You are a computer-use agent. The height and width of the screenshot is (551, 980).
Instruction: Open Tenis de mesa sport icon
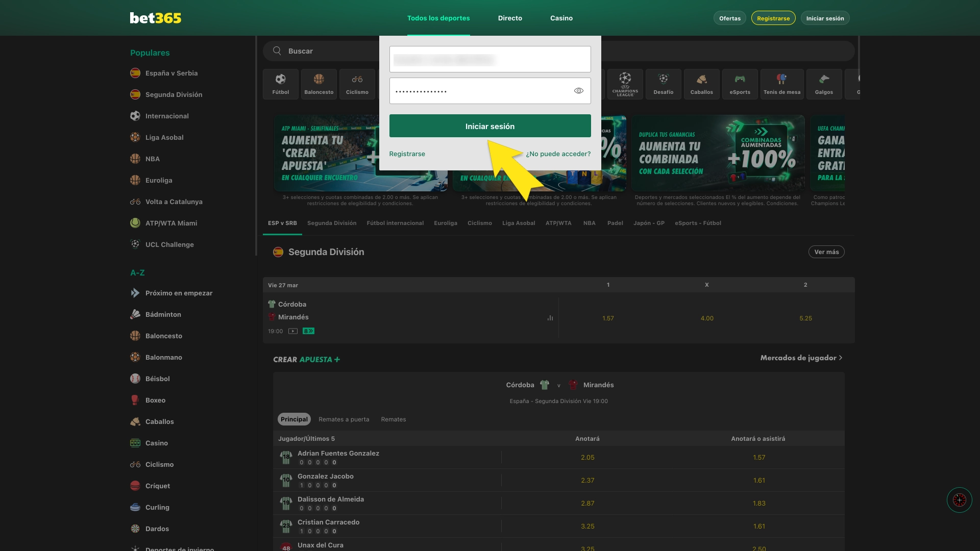781,84
